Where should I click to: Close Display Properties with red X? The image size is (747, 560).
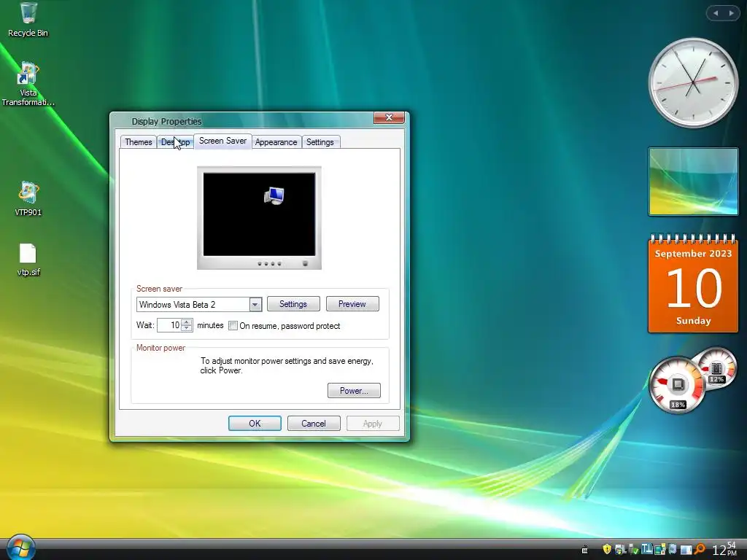[x=389, y=117]
